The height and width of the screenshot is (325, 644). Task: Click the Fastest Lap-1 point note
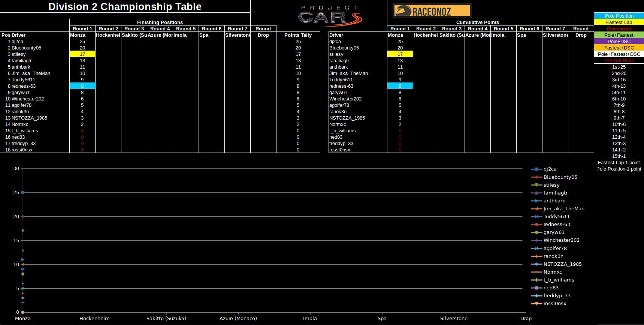click(619, 162)
